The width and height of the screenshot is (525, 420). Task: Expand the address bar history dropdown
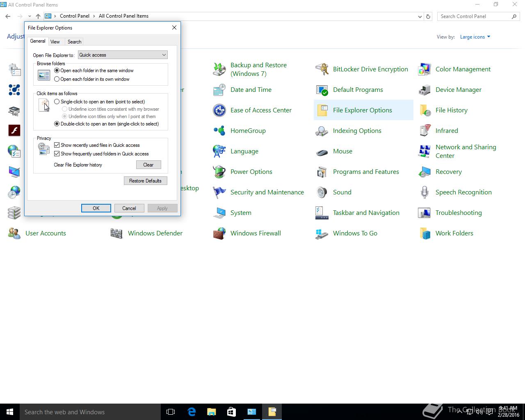[420, 16]
